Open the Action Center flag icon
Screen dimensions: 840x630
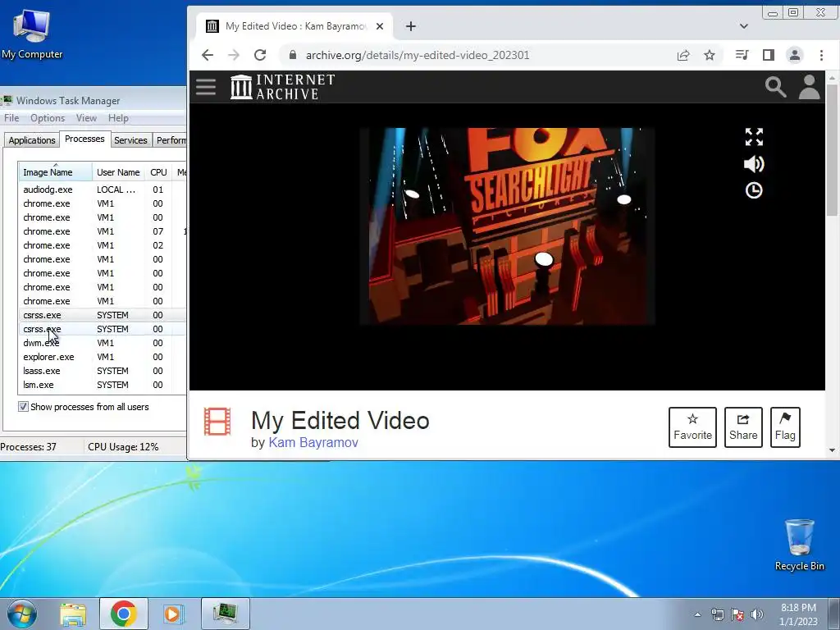737,614
